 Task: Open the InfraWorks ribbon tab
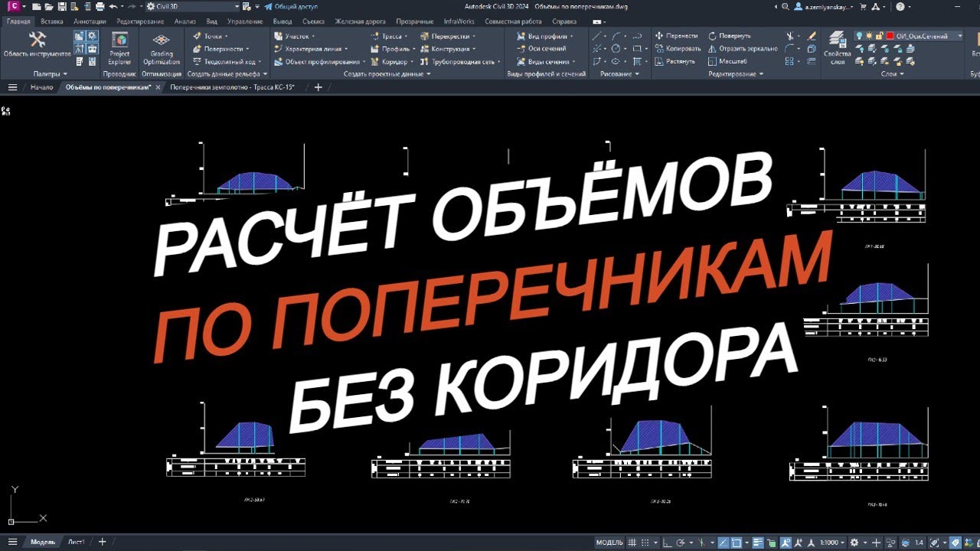click(459, 21)
